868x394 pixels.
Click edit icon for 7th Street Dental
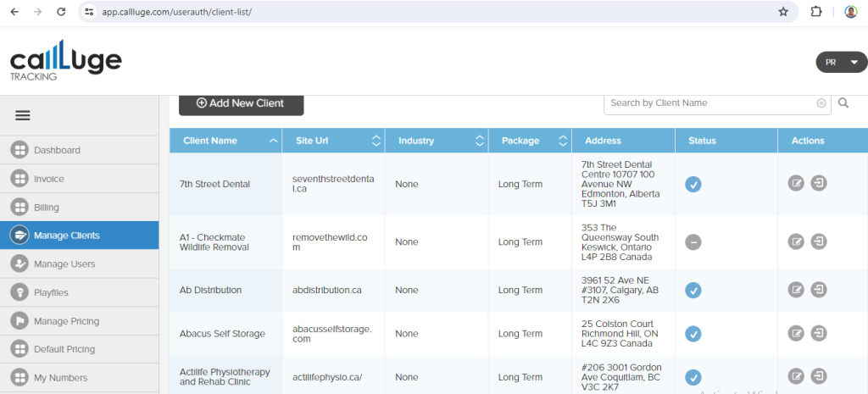796,183
